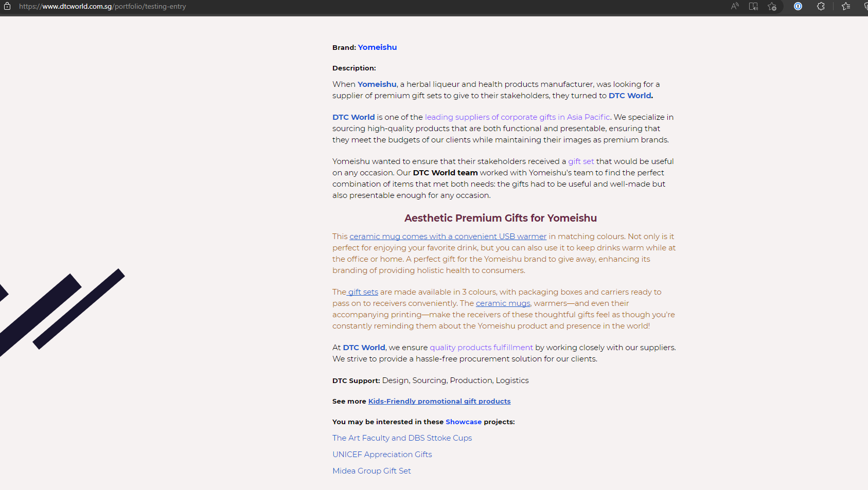The height and width of the screenshot is (490, 868).
Task: Open ceramic mug with USB warmer link
Action: point(448,237)
